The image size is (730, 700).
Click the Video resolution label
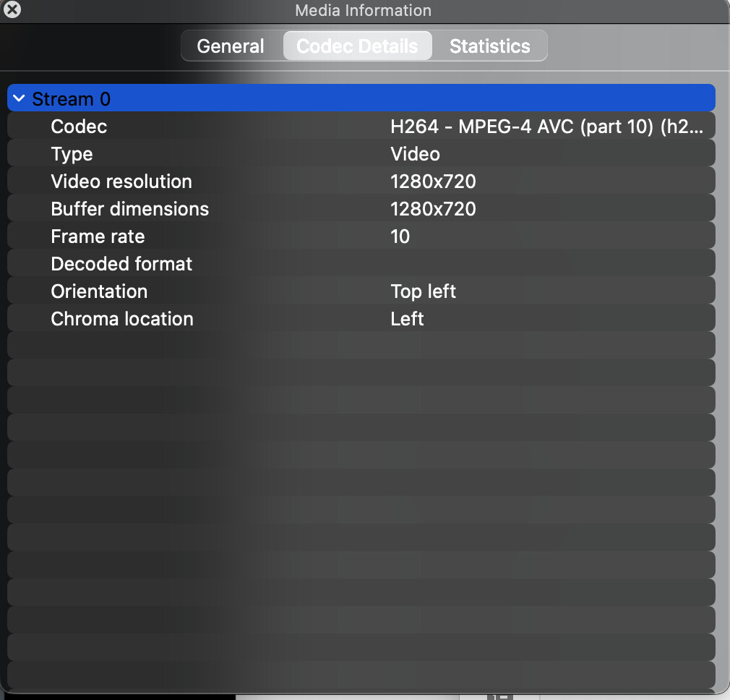click(x=121, y=182)
